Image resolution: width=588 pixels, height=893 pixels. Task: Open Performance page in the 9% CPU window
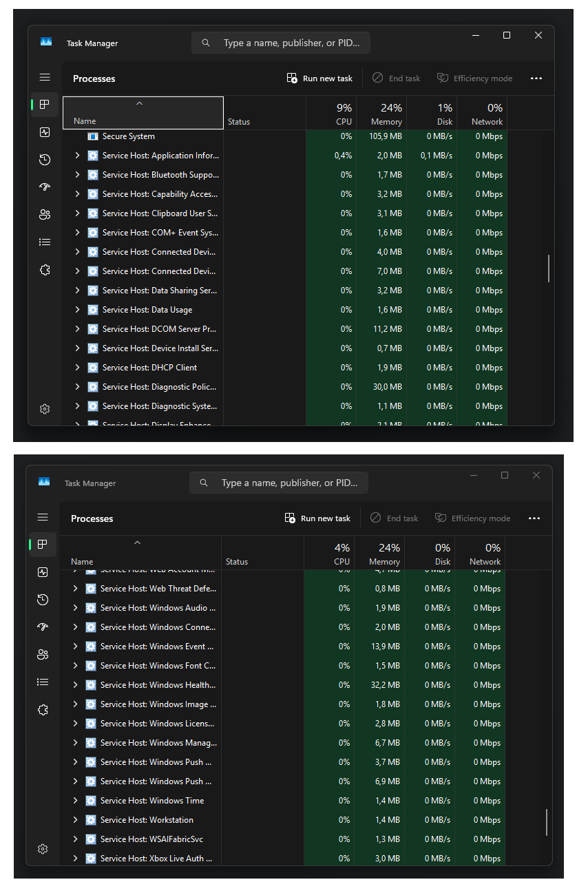(x=45, y=132)
